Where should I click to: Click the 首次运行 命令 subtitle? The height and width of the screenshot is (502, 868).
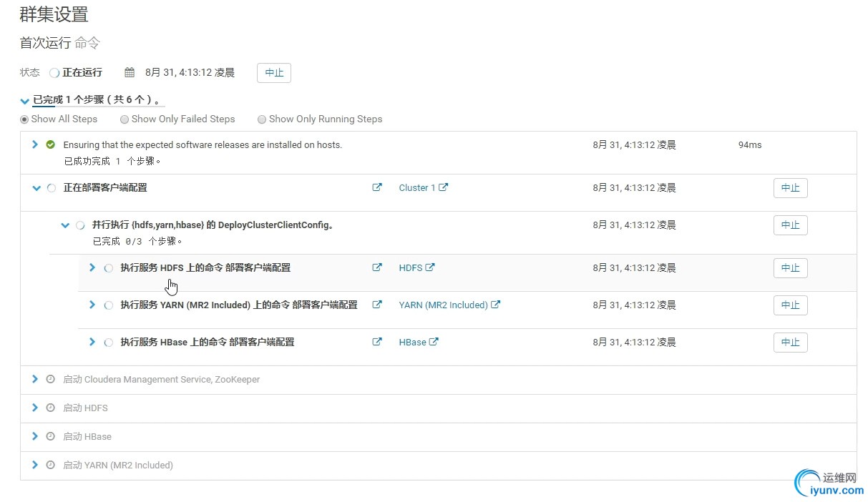coord(59,43)
